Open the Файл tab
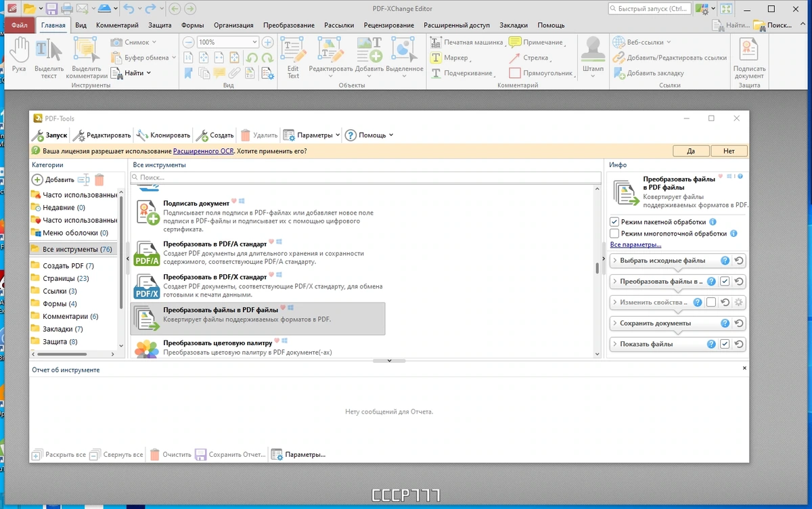The width and height of the screenshot is (812, 509). [19, 25]
